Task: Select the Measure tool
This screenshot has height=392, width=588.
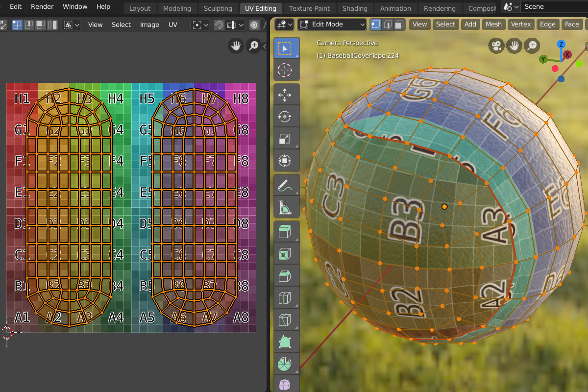Action: coord(286,207)
